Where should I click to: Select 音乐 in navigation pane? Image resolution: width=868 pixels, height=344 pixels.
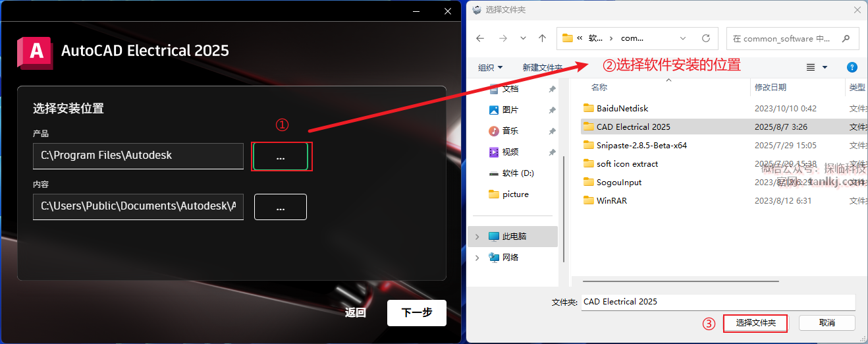[x=510, y=130]
